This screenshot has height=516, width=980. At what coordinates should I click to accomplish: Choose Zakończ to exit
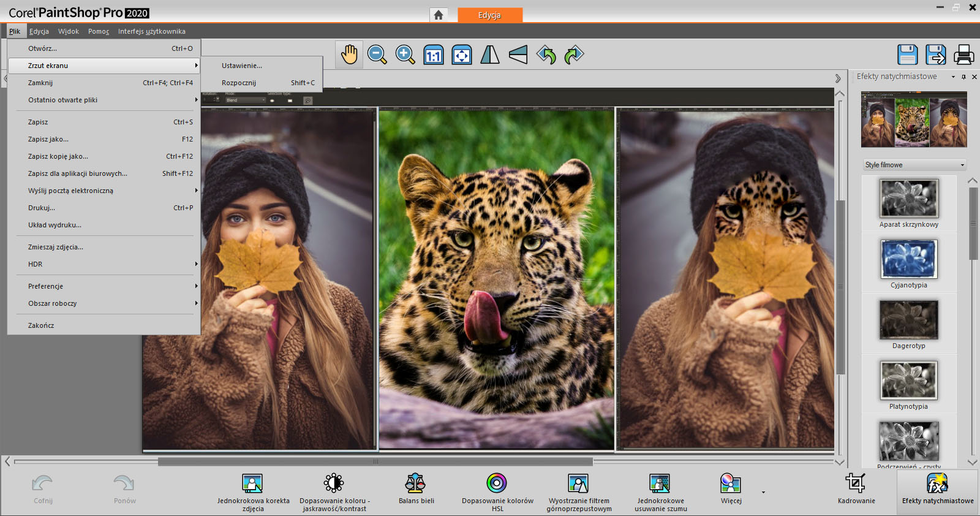click(x=105, y=325)
